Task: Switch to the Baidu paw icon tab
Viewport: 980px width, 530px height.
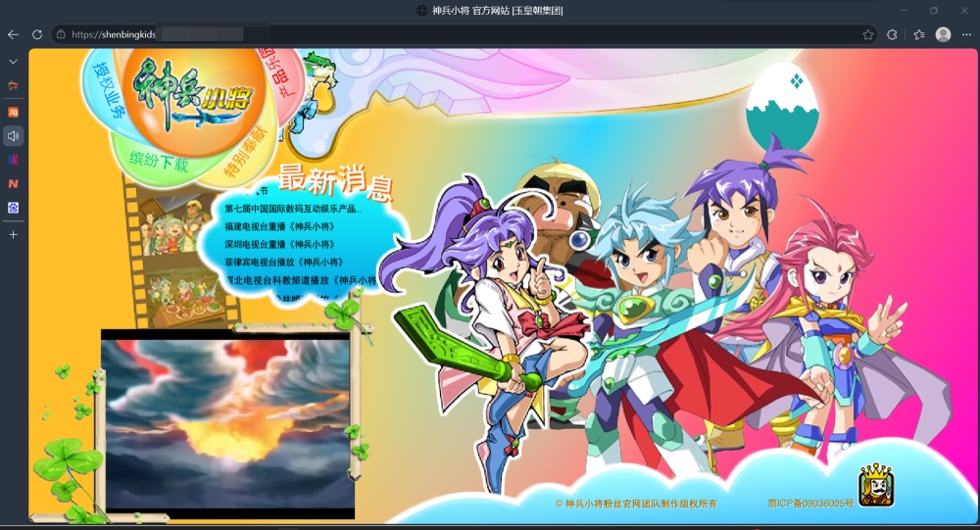Action: (13, 208)
